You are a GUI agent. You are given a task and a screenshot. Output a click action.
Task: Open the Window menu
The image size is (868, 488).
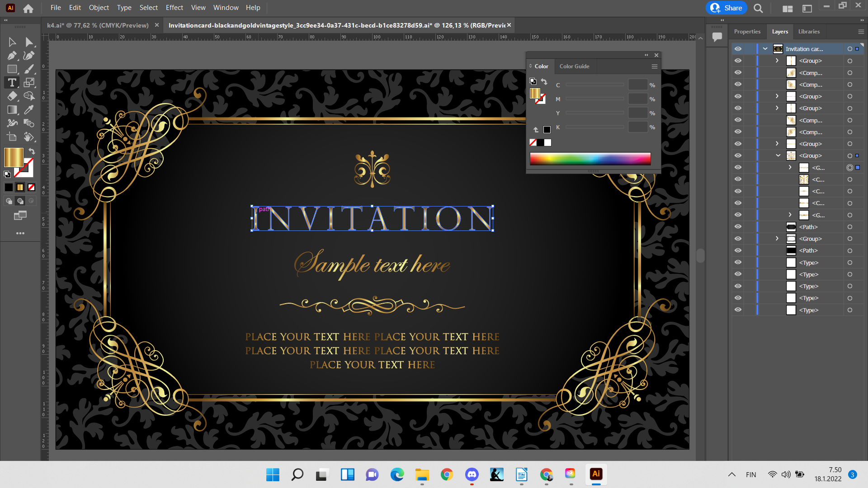[x=226, y=8]
